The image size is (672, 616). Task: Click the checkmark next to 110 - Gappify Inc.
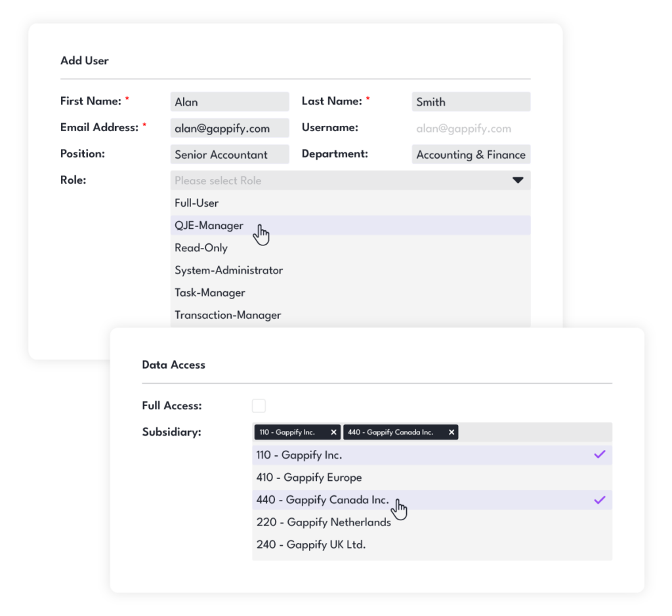(x=599, y=455)
